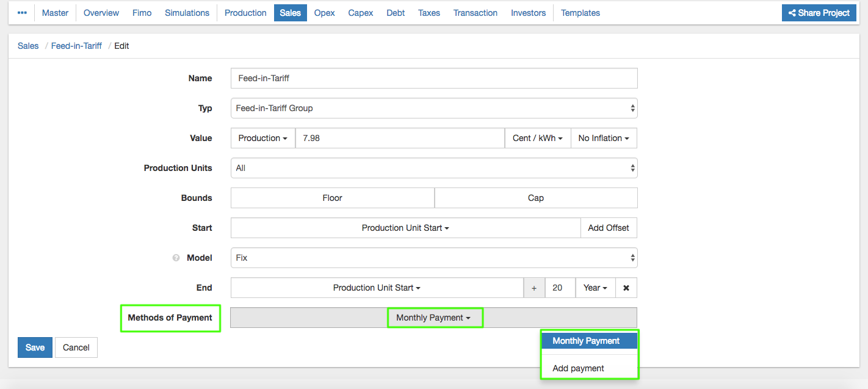The height and width of the screenshot is (389, 868).
Task: Click into the Name text field
Action: click(433, 78)
